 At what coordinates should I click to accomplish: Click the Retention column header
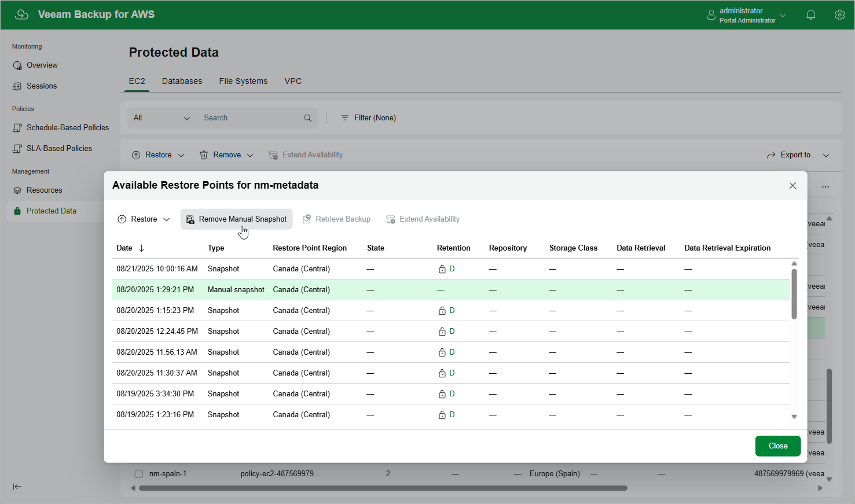tap(454, 248)
